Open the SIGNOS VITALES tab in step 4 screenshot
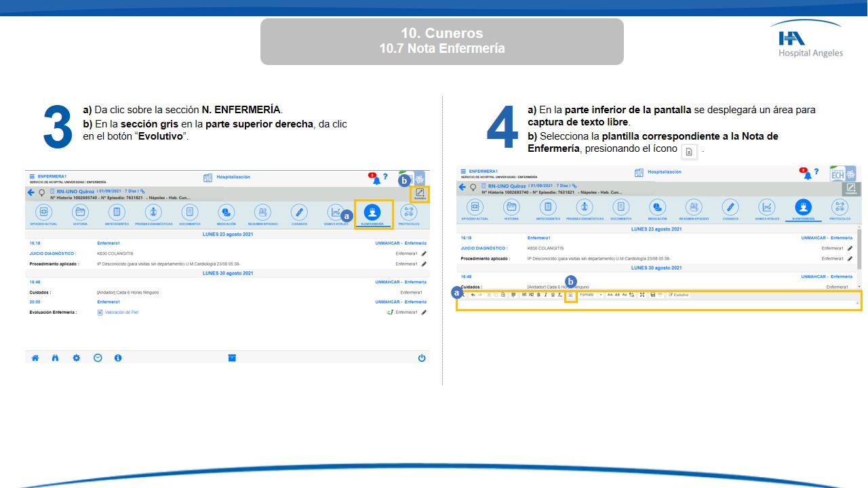868x488 pixels. pos(766,210)
